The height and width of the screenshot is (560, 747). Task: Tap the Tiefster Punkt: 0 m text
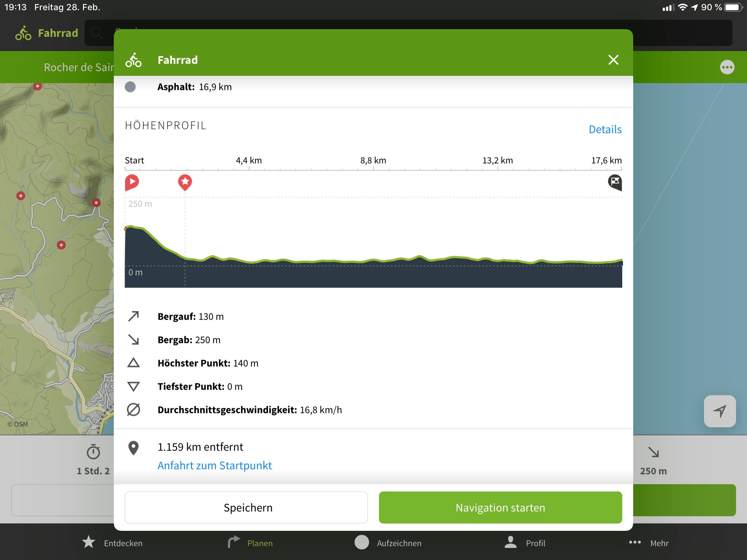[200, 386]
